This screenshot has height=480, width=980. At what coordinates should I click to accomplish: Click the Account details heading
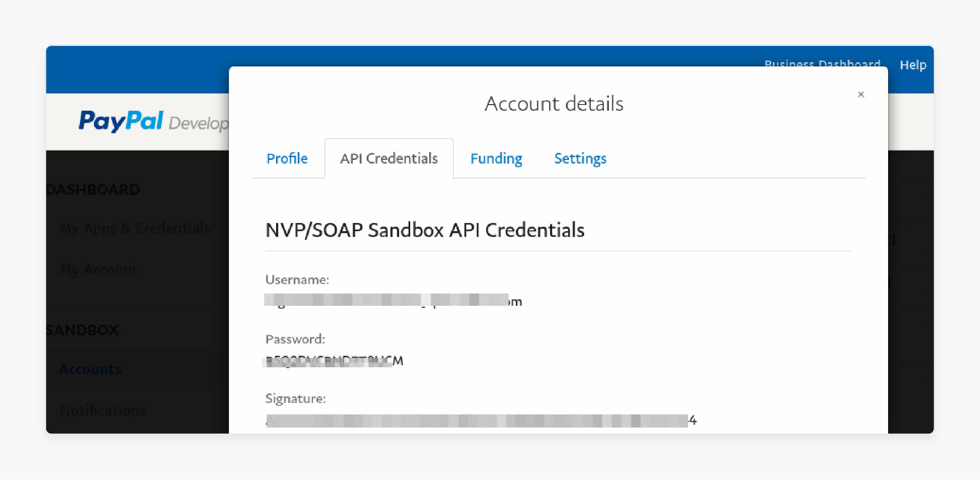click(554, 104)
